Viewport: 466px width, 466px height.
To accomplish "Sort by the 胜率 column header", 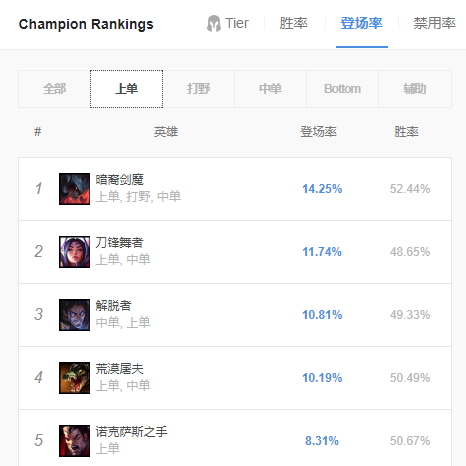I will tap(406, 132).
